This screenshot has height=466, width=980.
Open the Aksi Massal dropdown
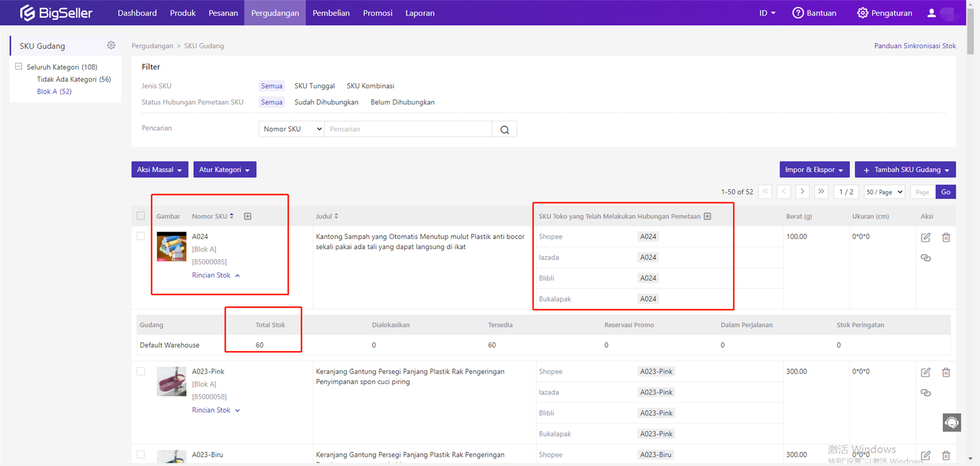(x=160, y=169)
